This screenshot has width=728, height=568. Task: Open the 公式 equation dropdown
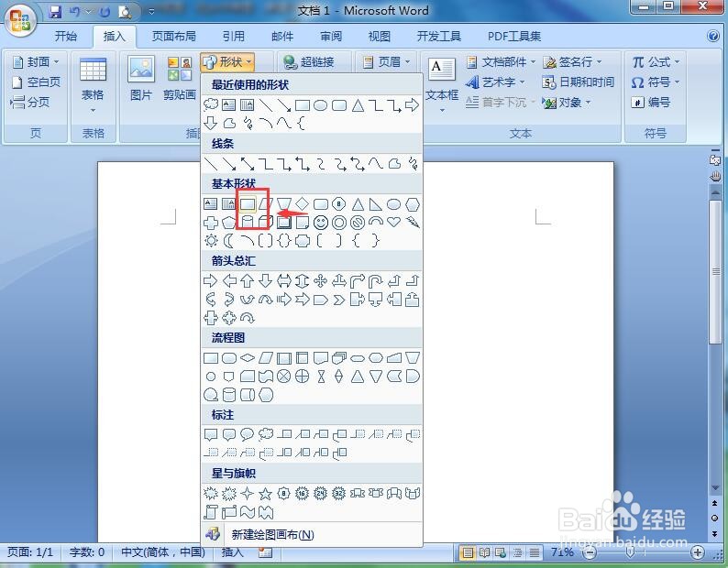pos(656,61)
